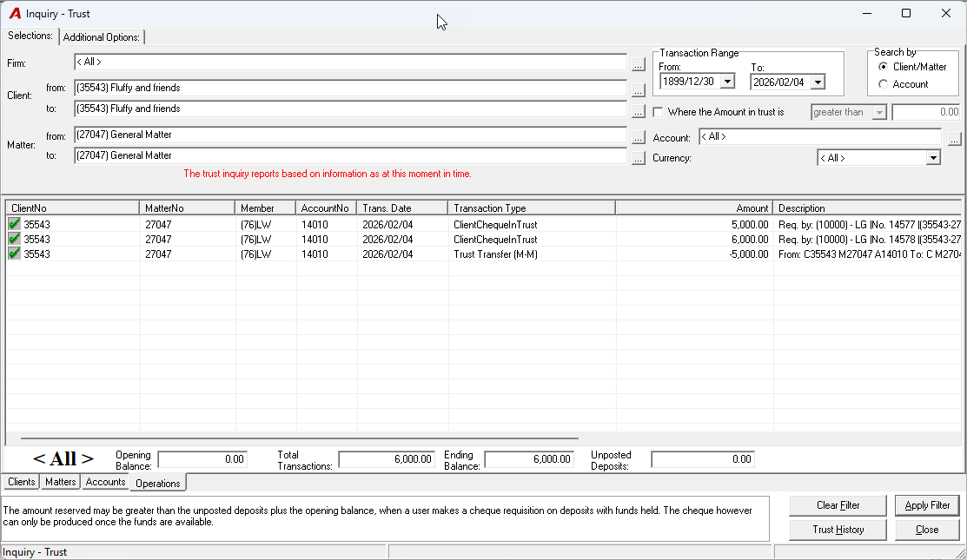Toggle green checkmark on ClientChequeInTrust 6,000.00 row
Screen dimensions: 967x560
click(14, 239)
